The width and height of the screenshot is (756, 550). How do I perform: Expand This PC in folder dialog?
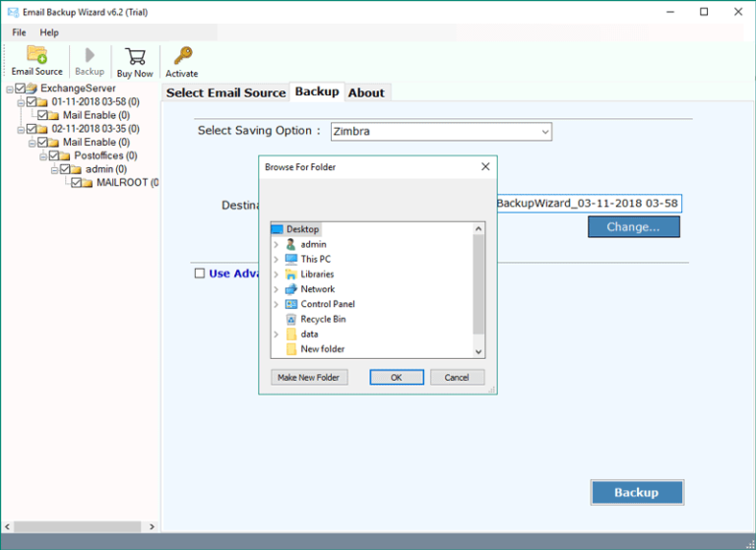click(277, 260)
